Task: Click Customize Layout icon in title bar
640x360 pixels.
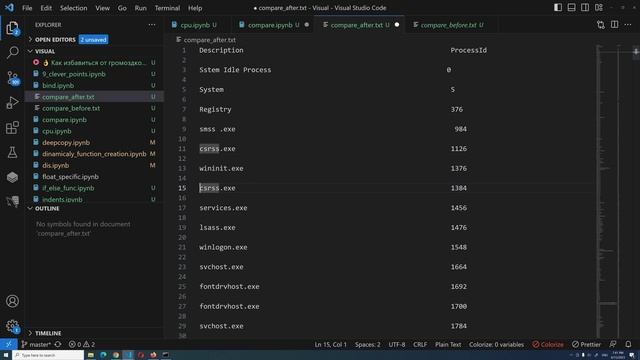Action: (599, 8)
